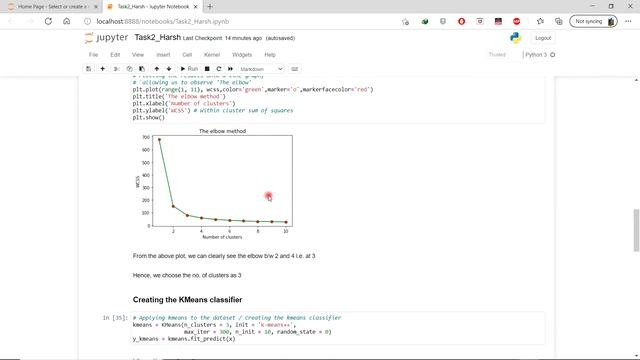Open the Edit menu
Image resolution: width=640 pixels, height=360 pixels.
(x=115, y=55)
